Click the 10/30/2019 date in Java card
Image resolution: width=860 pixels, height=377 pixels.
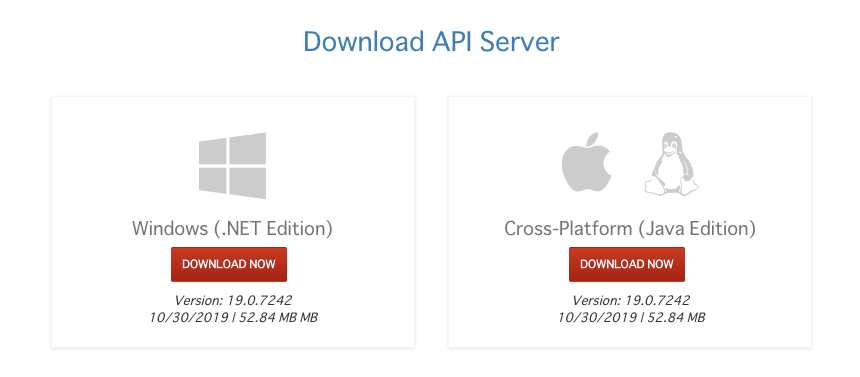(597, 317)
